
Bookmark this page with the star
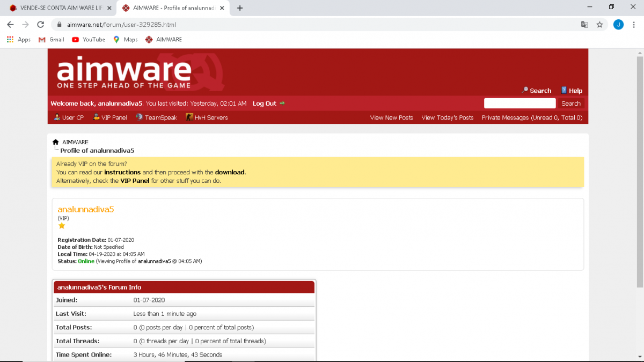(599, 25)
